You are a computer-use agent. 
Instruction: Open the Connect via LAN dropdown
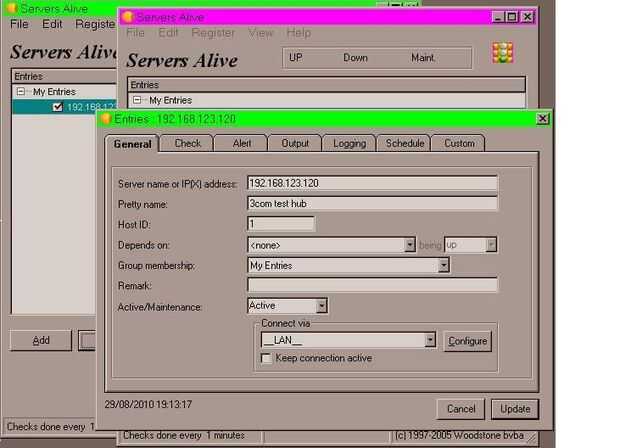430,340
